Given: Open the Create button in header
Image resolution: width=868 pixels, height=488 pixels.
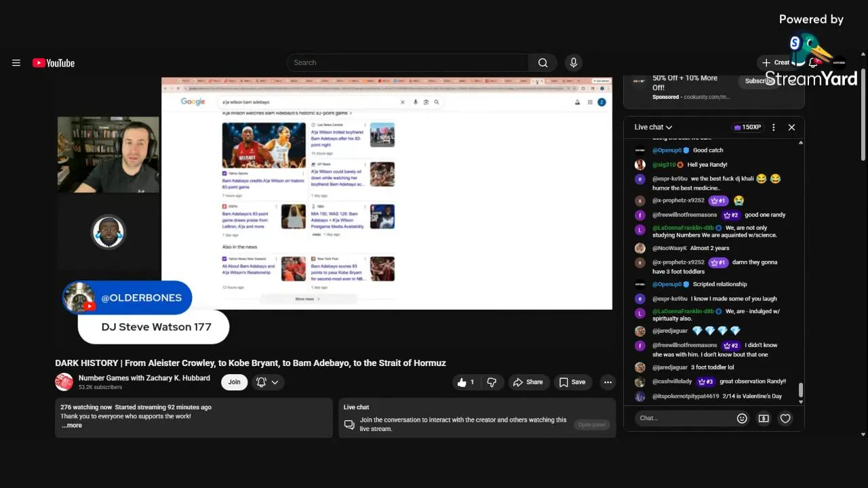Looking at the screenshot, I should tap(776, 62).
